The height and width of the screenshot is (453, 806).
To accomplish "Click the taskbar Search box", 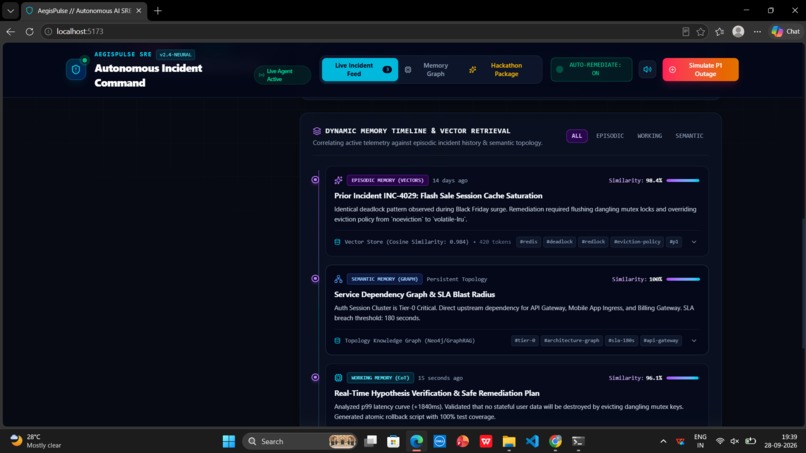I will (x=300, y=441).
